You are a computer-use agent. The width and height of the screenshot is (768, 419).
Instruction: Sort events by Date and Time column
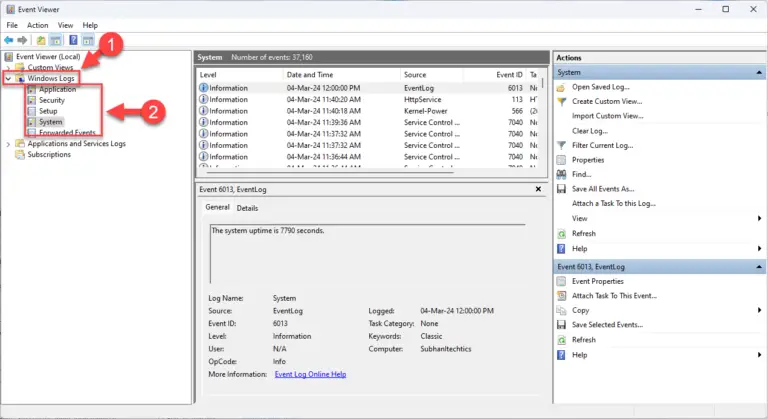[308, 74]
